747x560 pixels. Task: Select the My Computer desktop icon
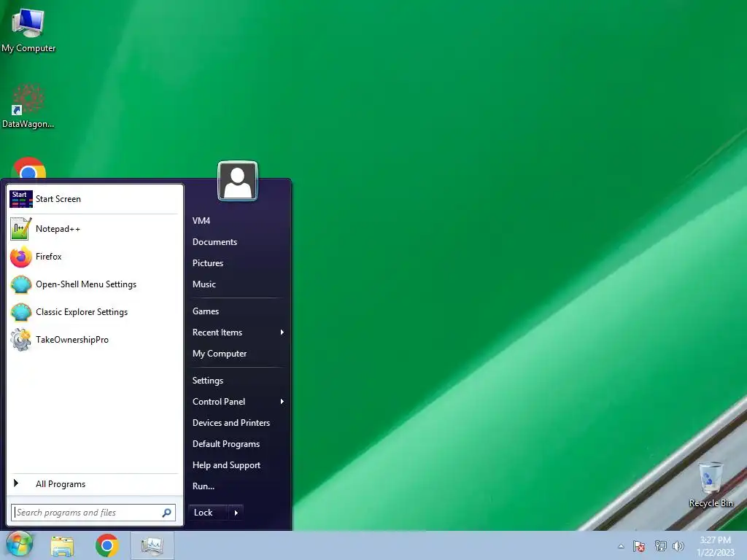pos(28,30)
